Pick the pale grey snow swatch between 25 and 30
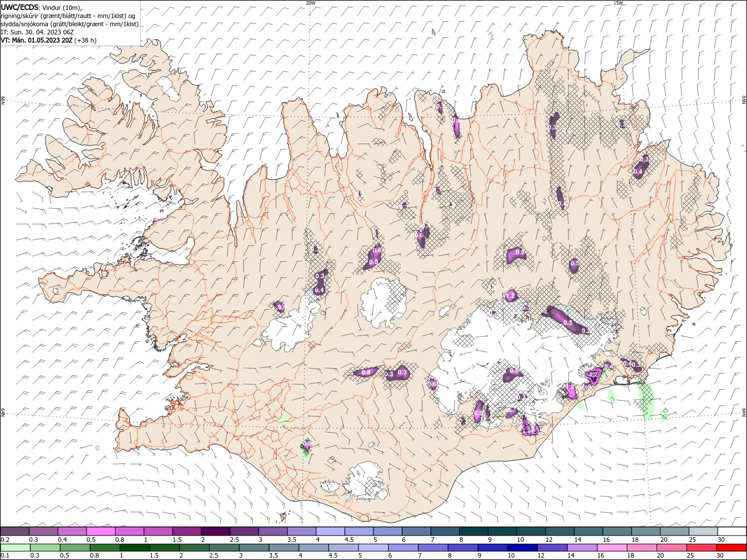The image size is (747, 560). 703,531
